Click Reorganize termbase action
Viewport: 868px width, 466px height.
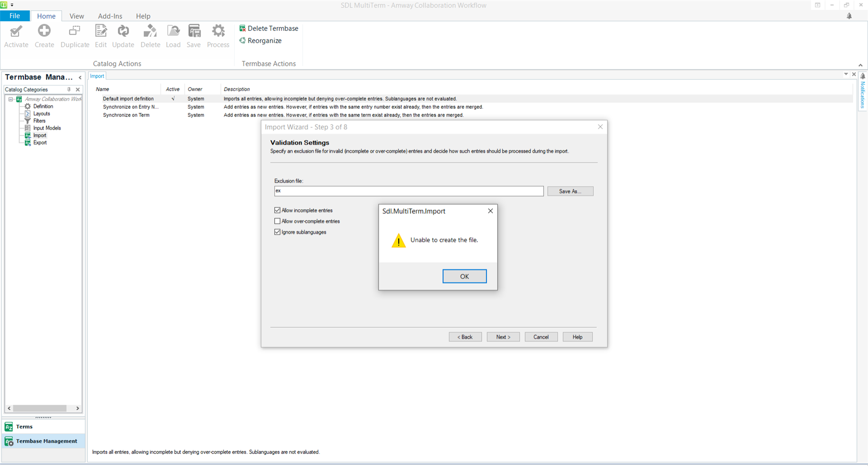point(260,41)
